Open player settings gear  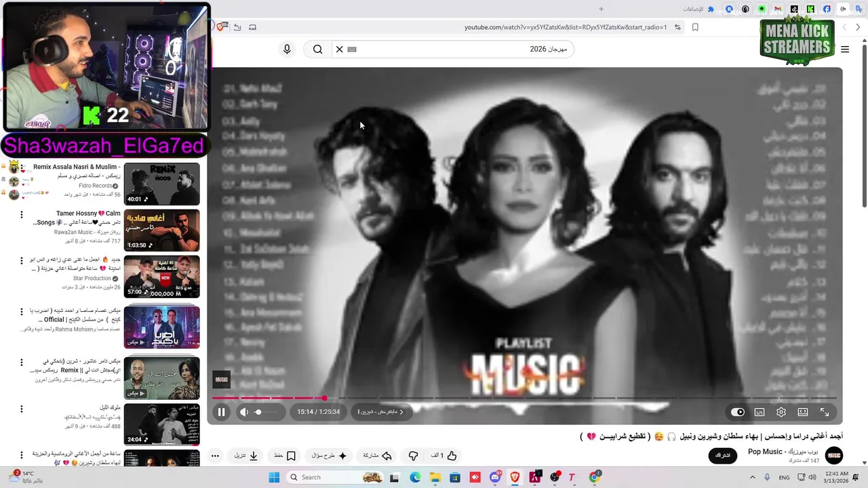pos(781,412)
